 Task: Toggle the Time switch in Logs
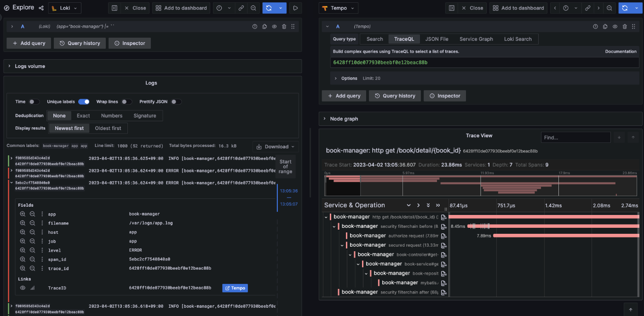point(34,102)
